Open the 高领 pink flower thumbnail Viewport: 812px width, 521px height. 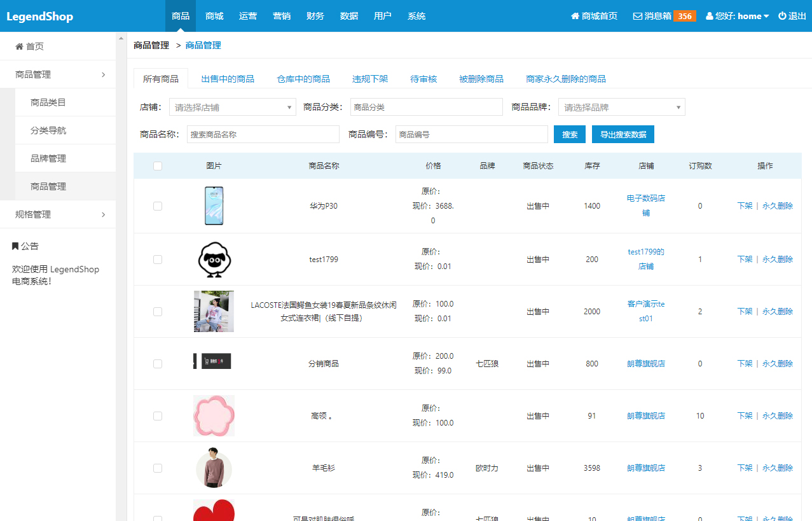(214, 416)
